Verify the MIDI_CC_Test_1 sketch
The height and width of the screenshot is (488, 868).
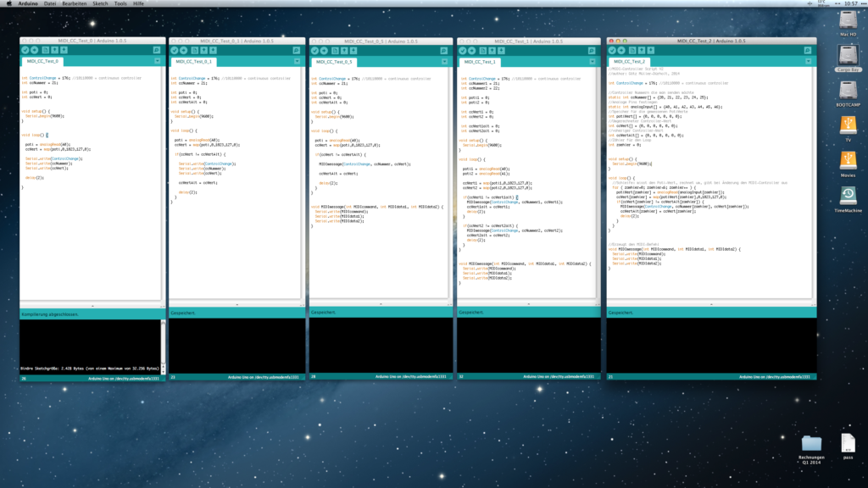[464, 50]
